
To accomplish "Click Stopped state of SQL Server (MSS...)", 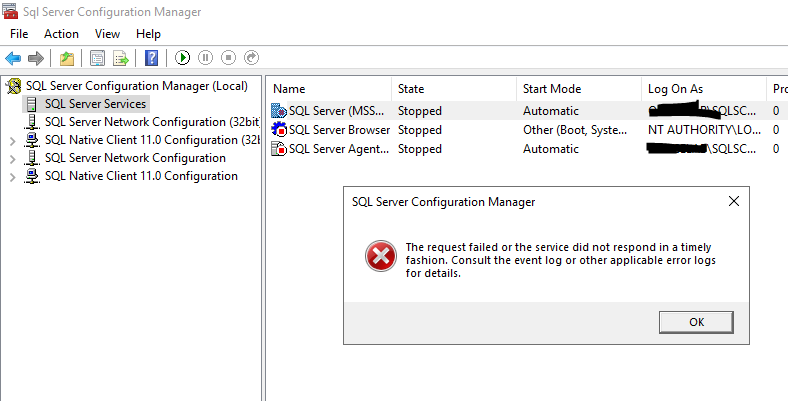I will [420, 111].
